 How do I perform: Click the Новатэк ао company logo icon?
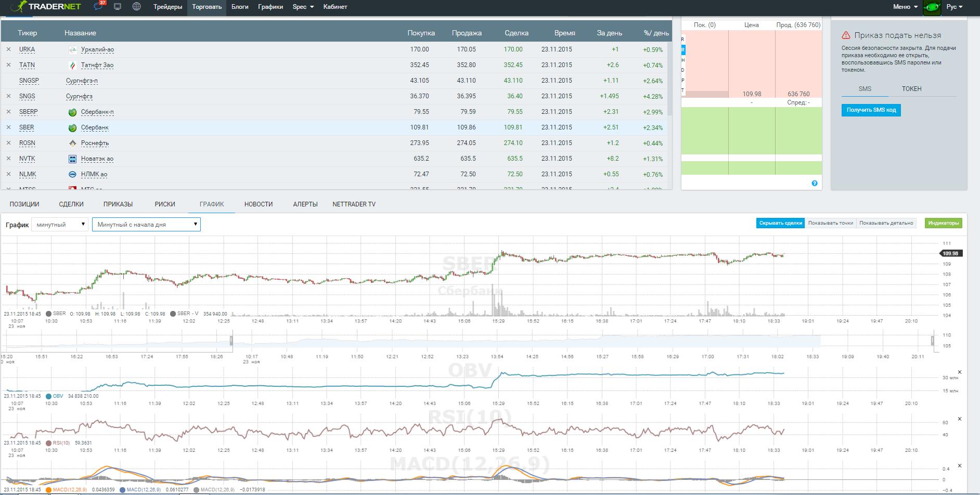(73, 159)
